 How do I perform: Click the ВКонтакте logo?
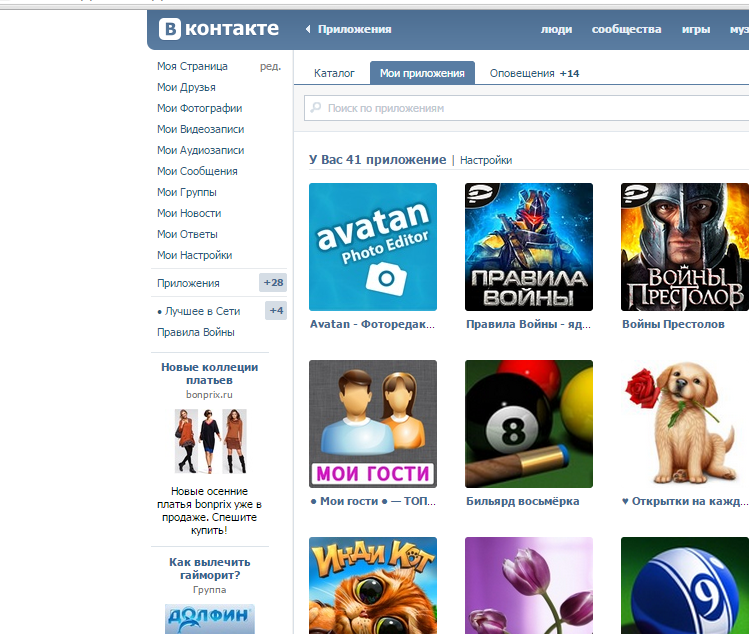pyautogui.click(x=219, y=29)
